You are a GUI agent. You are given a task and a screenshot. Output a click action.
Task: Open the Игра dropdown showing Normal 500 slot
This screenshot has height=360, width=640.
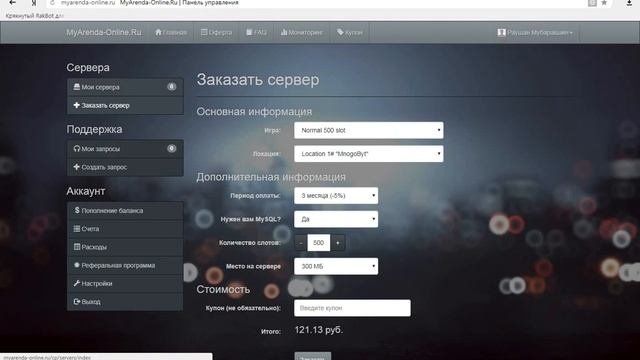[x=369, y=130]
